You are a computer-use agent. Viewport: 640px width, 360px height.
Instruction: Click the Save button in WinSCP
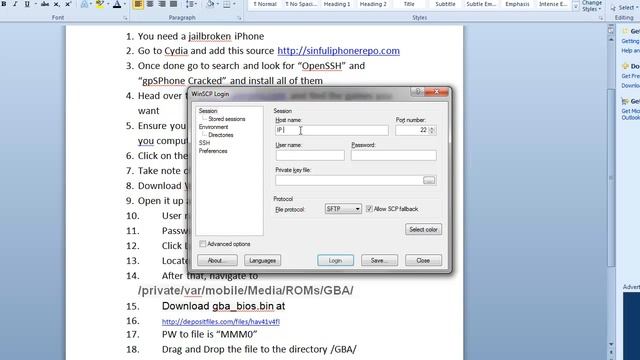[379, 260]
